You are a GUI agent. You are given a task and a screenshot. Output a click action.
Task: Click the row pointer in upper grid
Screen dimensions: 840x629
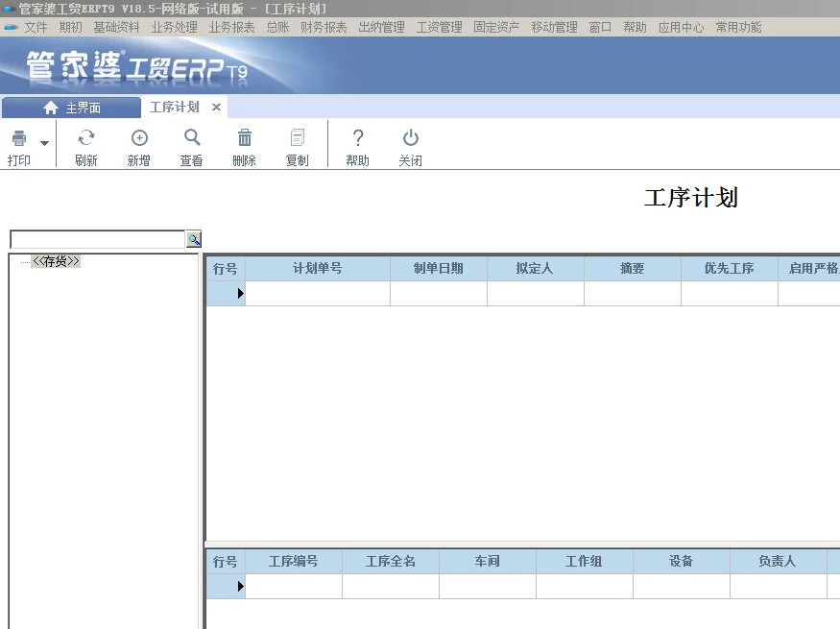(241, 293)
